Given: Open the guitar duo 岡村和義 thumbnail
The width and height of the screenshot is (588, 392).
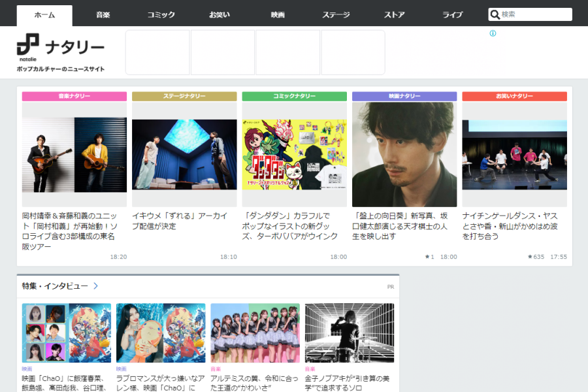Looking at the screenshot, I should click(x=74, y=155).
